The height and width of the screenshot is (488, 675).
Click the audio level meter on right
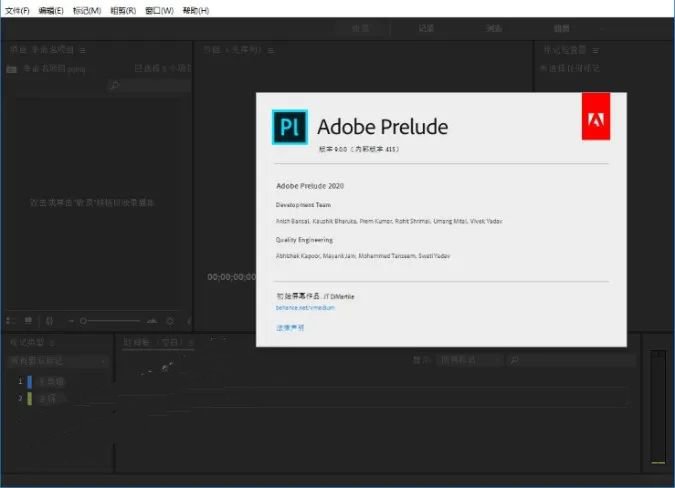point(658,407)
